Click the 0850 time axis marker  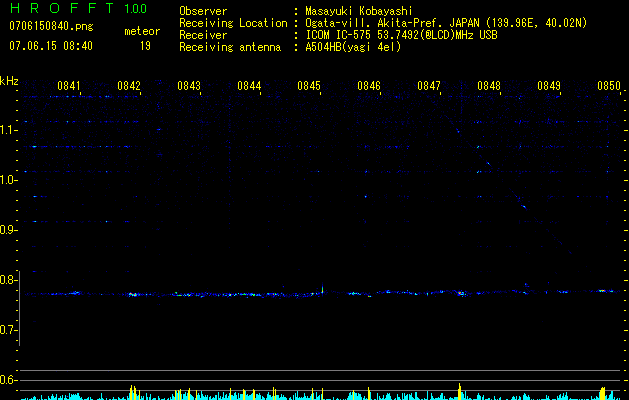609,86
